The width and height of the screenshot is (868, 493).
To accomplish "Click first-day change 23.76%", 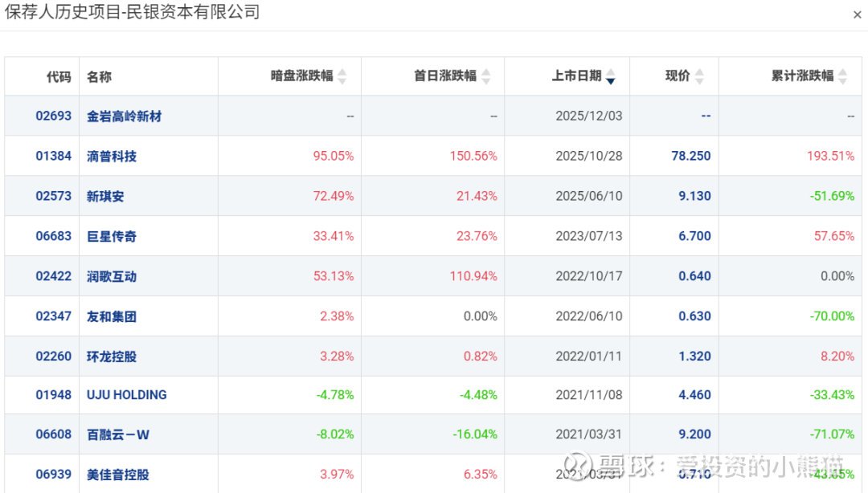I will coord(477,236).
